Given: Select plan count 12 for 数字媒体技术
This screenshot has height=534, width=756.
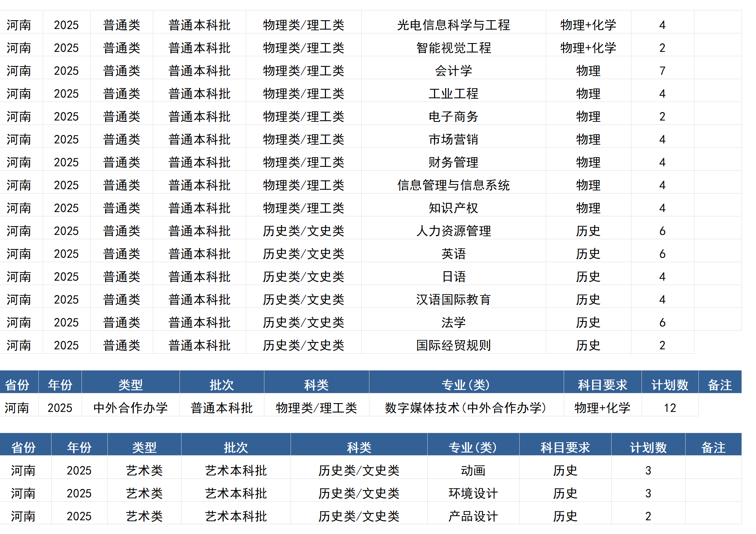Looking at the screenshot, I should pos(670,407).
